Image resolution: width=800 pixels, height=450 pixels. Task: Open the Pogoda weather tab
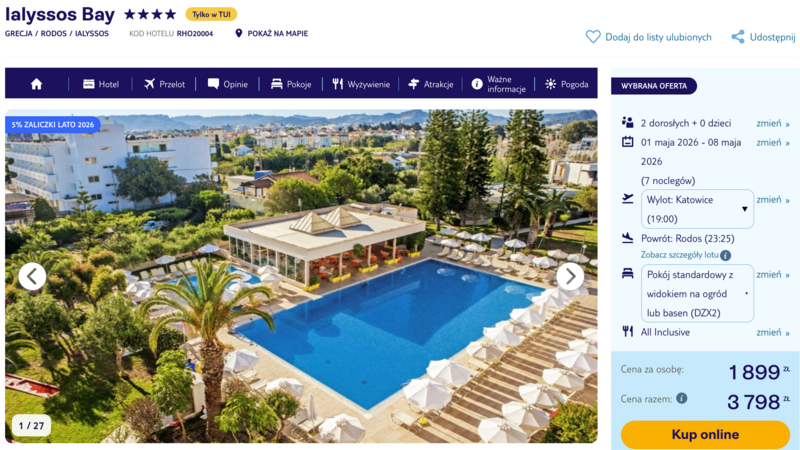click(567, 84)
